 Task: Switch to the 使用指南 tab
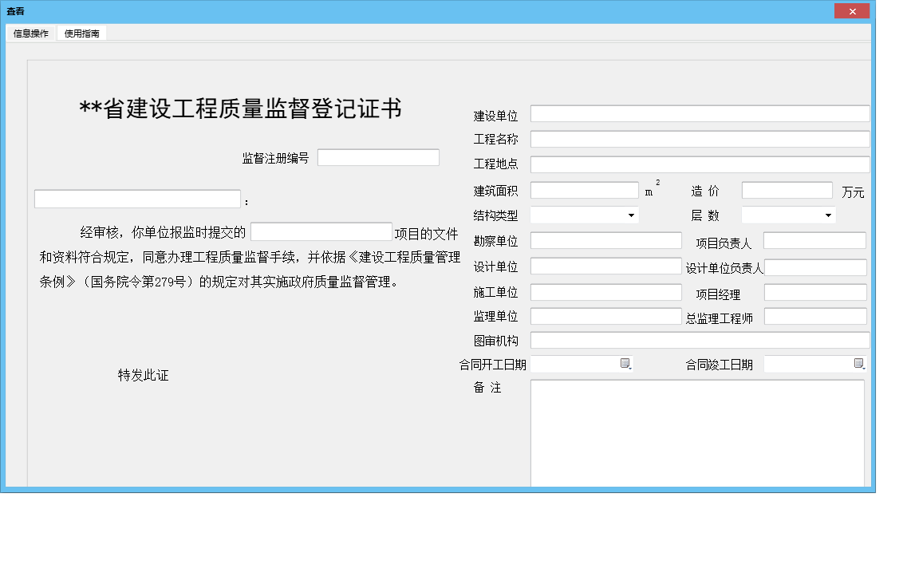click(x=81, y=34)
